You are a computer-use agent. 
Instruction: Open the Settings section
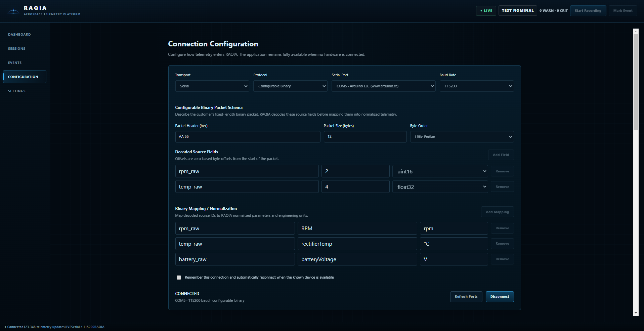pyautogui.click(x=17, y=91)
